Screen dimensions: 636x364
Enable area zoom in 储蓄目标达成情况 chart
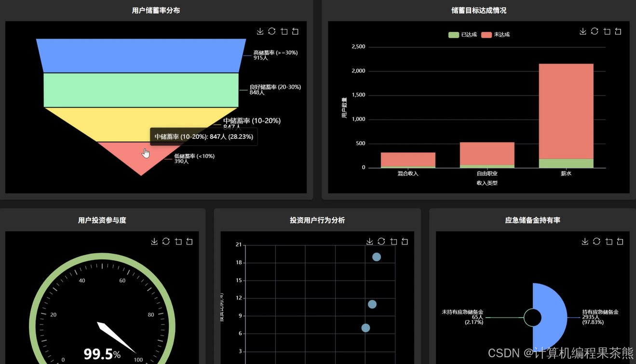[607, 31]
